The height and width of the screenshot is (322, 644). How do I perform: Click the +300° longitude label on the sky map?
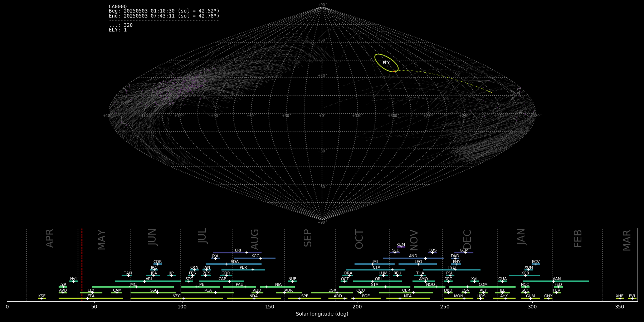point(393,116)
